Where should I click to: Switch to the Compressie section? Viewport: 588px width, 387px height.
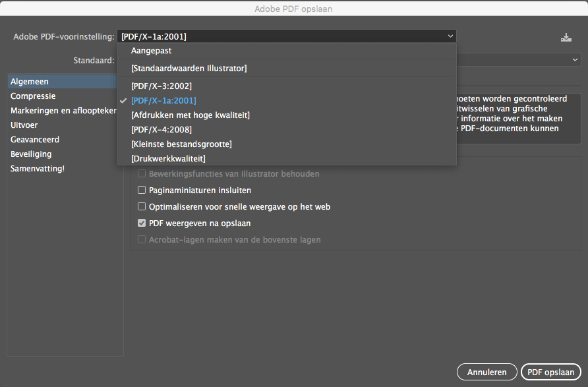(62, 96)
